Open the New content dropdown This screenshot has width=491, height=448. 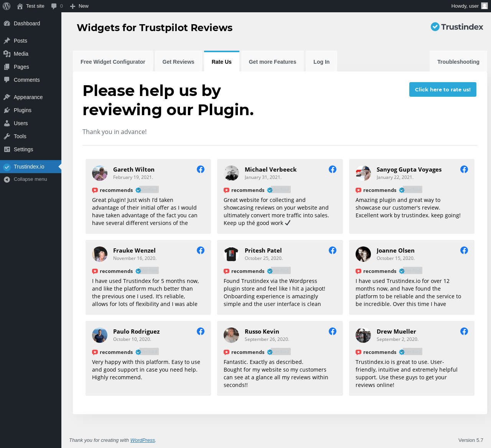(x=79, y=6)
